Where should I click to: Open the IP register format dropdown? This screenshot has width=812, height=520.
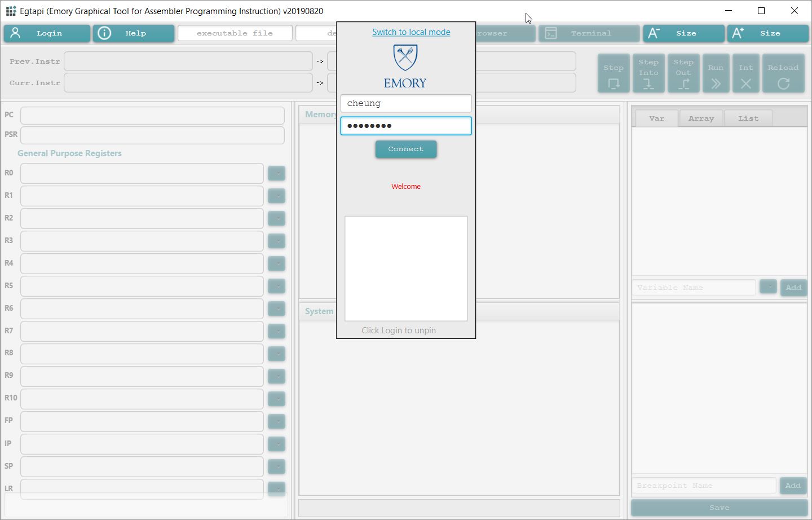pyautogui.click(x=276, y=444)
